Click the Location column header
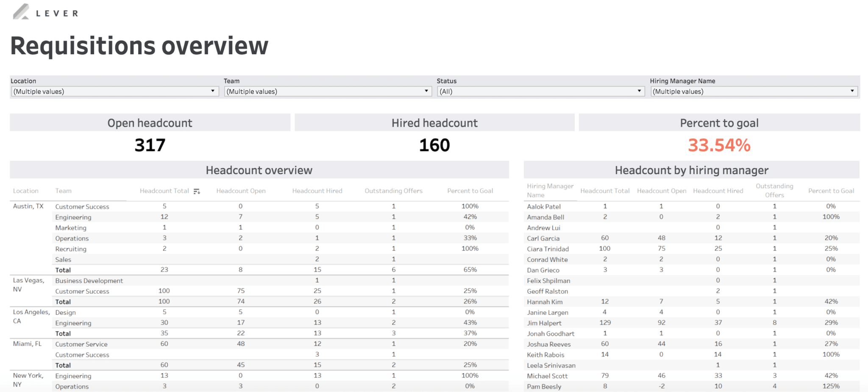This screenshot has width=868, height=392. pyautogui.click(x=25, y=191)
